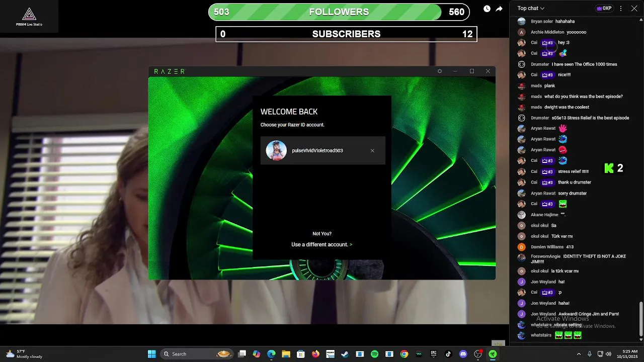Click the pulseVividVioletroad503 profile avatar
644x362 pixels.
[x=276, y=150]
